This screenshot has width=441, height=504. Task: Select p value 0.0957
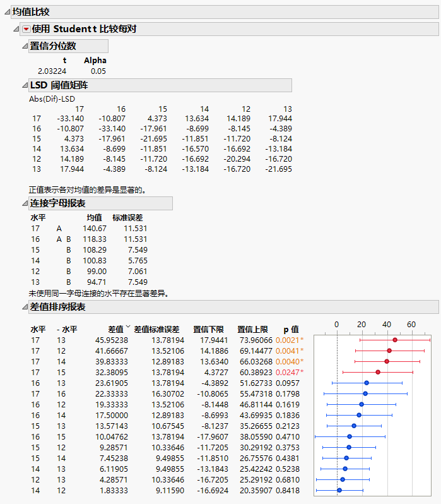288,383
